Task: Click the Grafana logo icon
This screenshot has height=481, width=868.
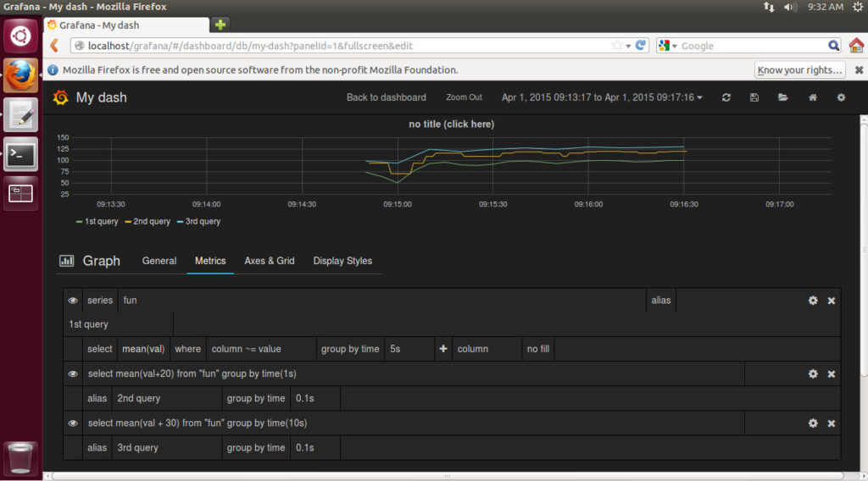Action: (60, 98)
